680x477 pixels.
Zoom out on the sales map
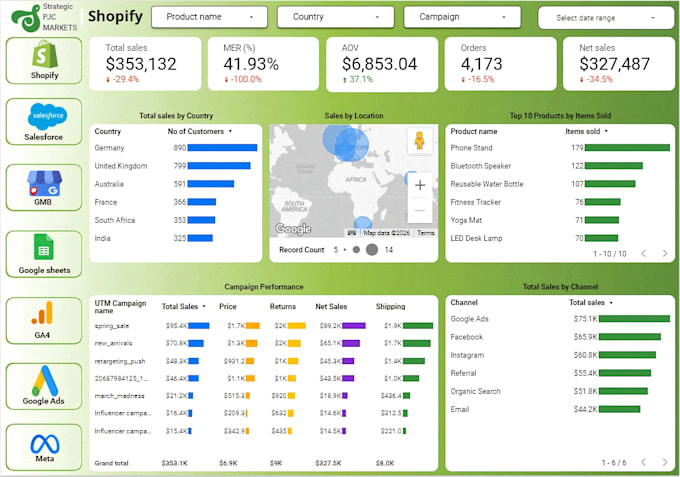[x=420, y=210]
